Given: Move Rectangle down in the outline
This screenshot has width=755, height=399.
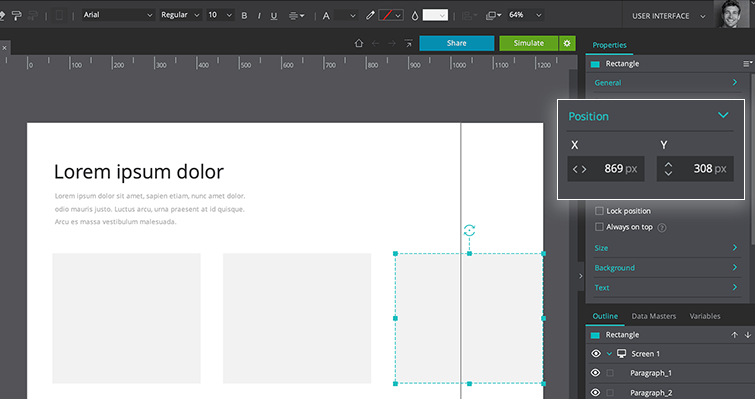Looking at the screenshot, I should [747, 335].
